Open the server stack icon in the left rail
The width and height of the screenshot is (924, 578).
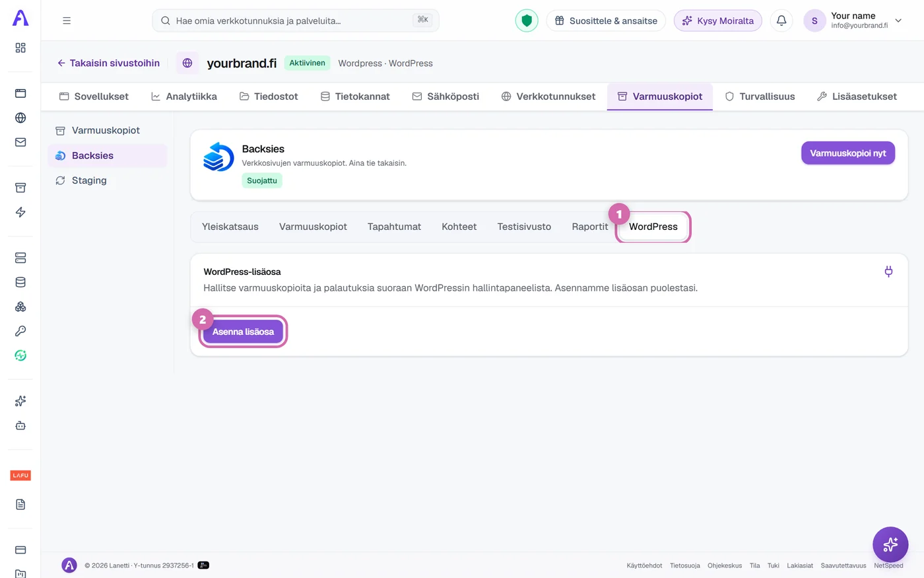point(20,258)
